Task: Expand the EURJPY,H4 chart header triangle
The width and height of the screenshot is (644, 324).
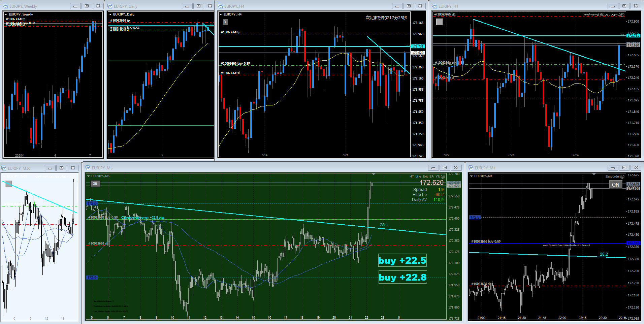Action: point(221,14)
